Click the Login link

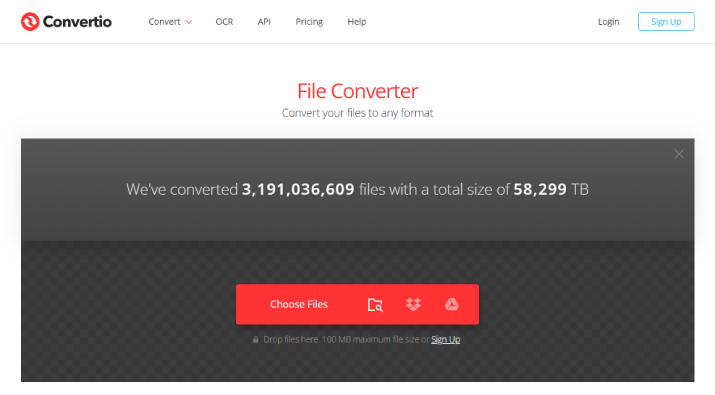coord(608,21)
